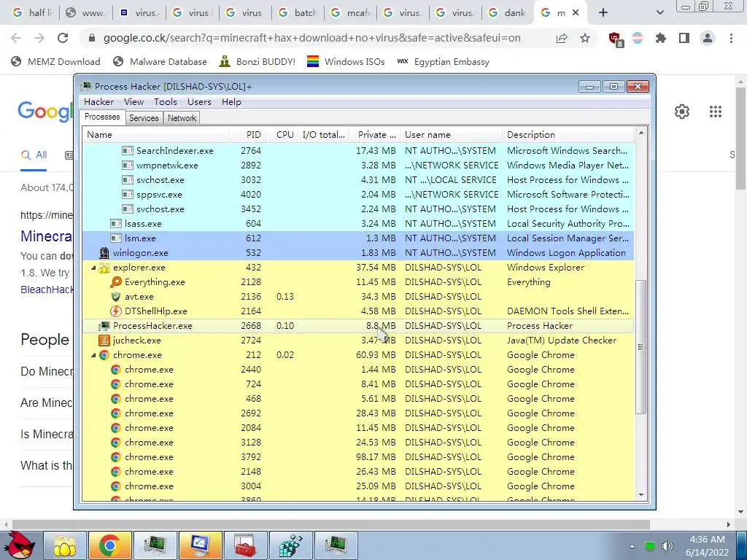
Task: Bookmark this page with the star icon
Action: coord(585,38)
